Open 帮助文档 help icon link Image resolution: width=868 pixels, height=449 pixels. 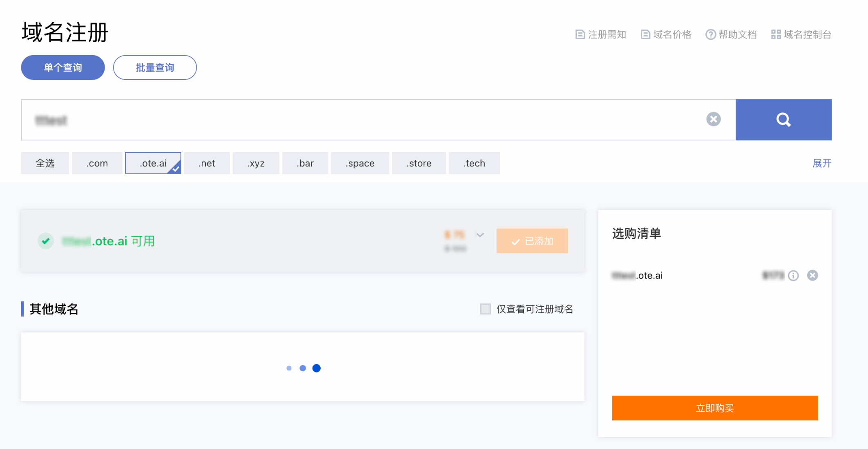click(x=731, y=35)
